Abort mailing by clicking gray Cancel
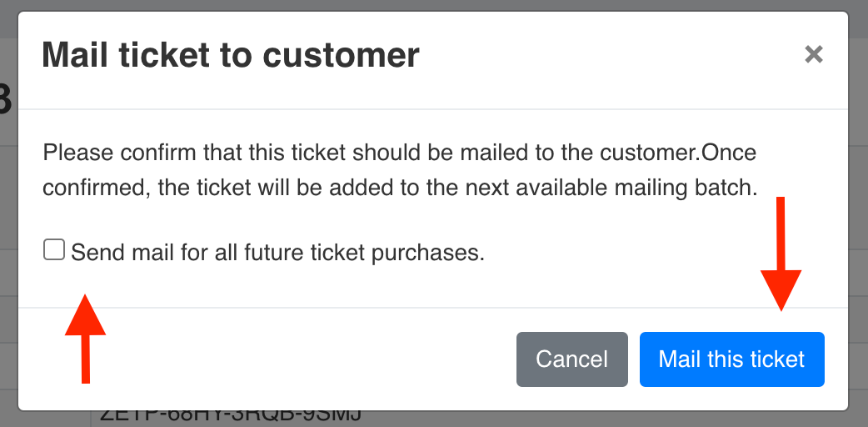 [571, 359]
